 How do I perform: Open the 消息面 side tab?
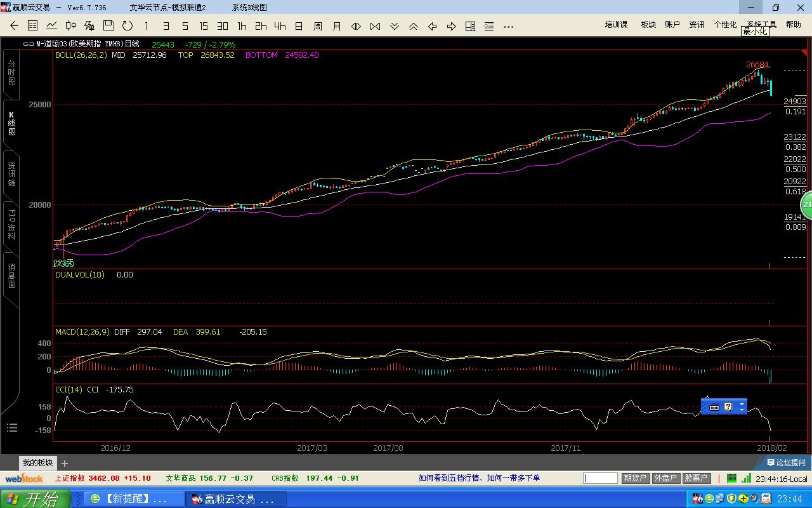pyautogui.click(x=11, y=276)
